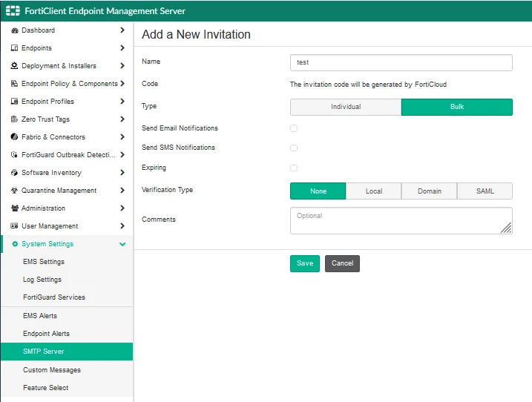Viewport: 532px width, 402px height.
Task: Expand Endpoint Policy & Components chevron
Action: (x=122, y=84)
